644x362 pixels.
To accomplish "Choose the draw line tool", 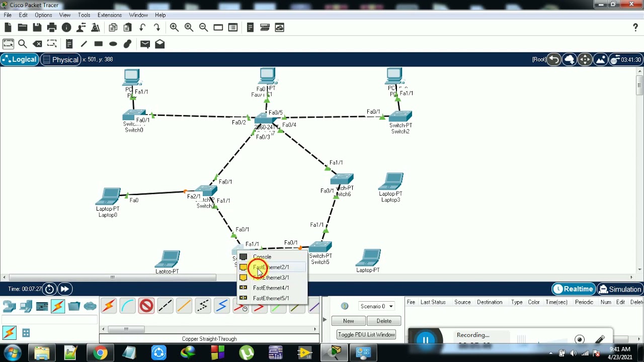I will coord(84,44).
